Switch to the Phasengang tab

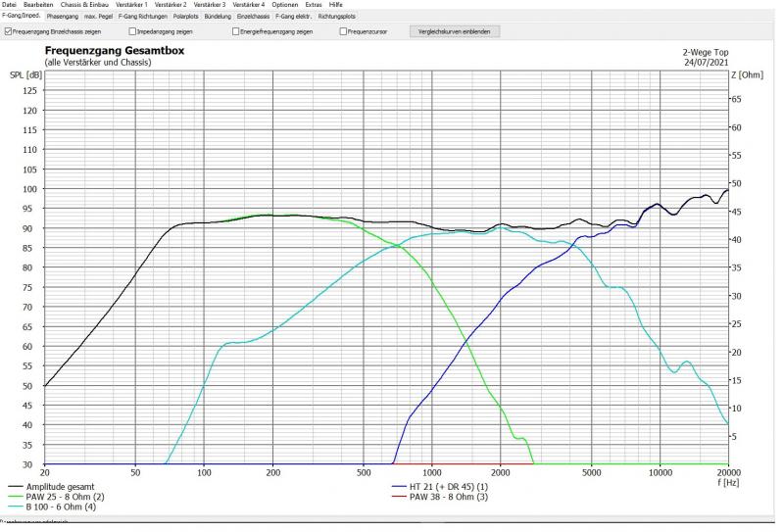[x=62, y=17]
